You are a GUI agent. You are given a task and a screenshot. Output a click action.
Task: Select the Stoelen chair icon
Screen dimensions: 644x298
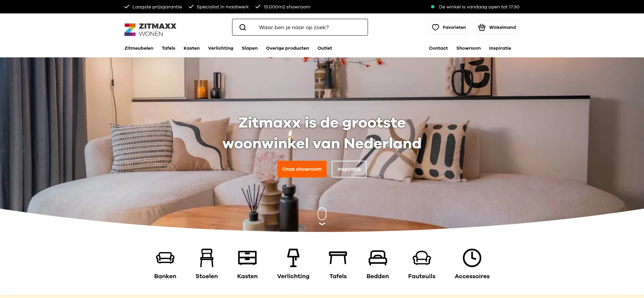(x=207, y=258)
